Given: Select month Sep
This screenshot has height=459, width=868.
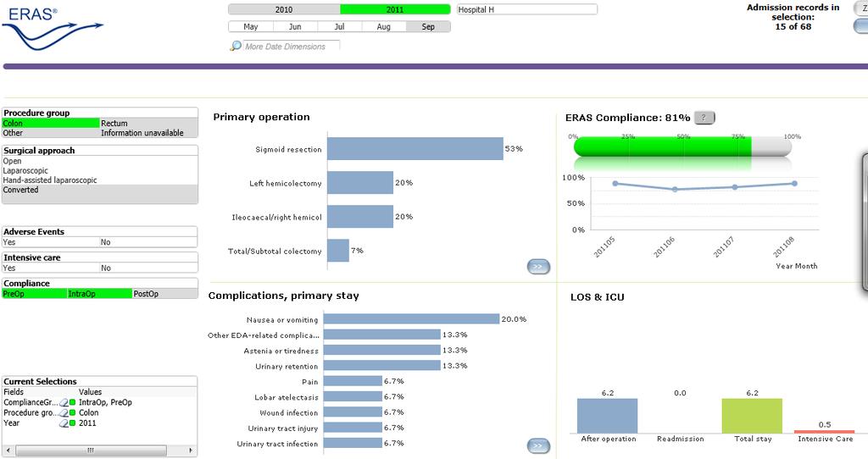Looking at the screenshot, I should (x=428, y=26).
